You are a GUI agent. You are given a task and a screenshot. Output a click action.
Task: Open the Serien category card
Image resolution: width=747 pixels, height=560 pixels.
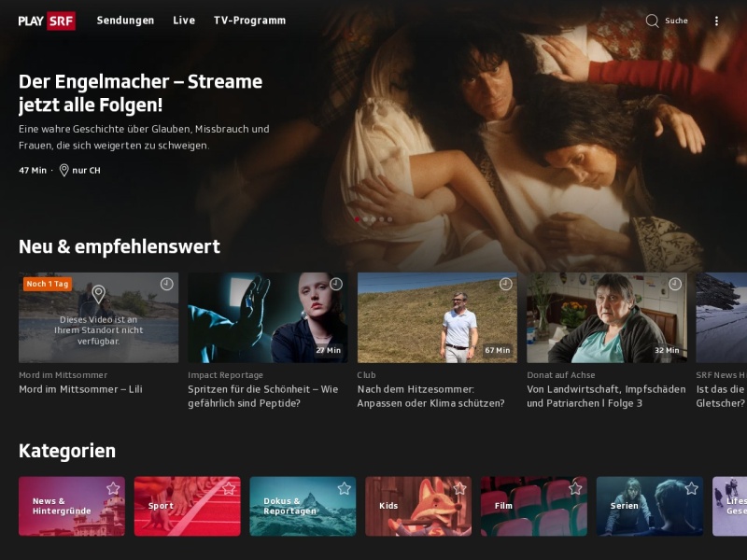(x=650, y=506)
